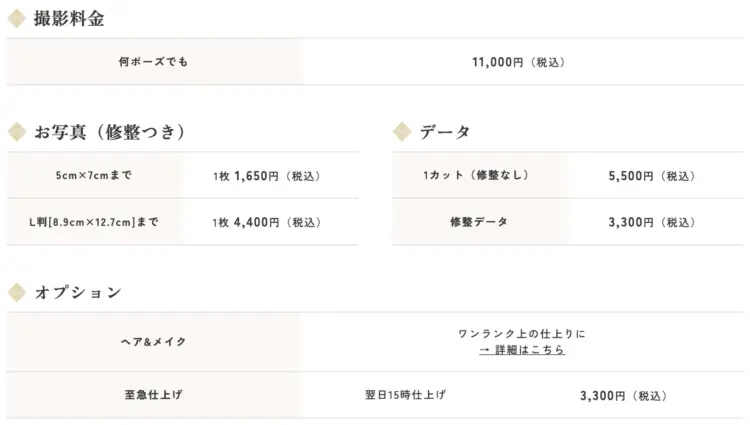Click the 撮影料金 section heading
Image resolution: width=750 pixels, height=425 pixels.
click(68, 18)
